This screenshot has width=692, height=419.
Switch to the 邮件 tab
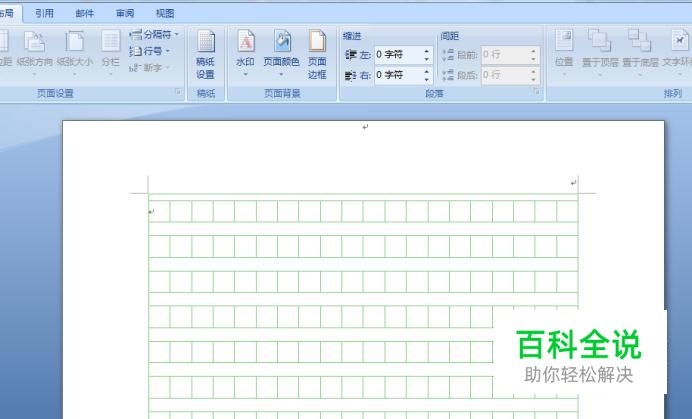85,13
